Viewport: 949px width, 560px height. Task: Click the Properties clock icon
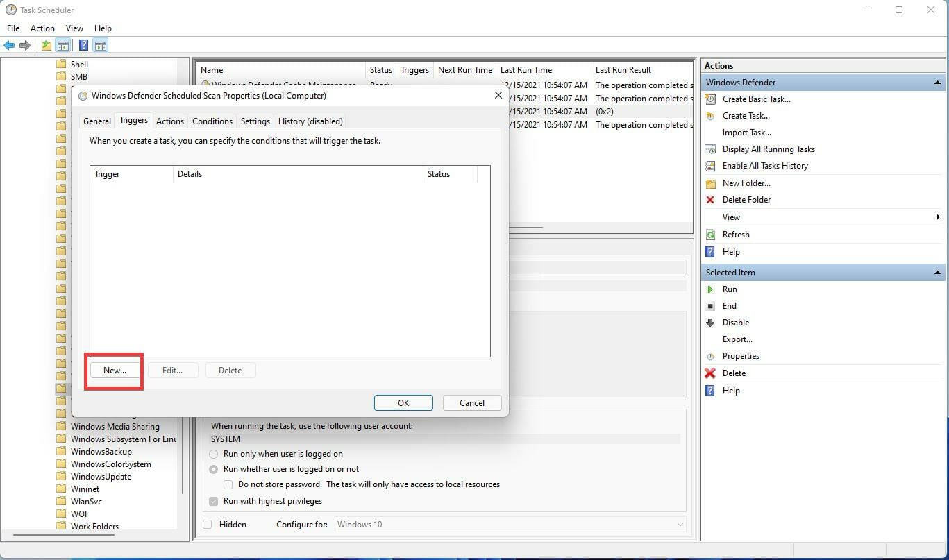point(710,356)
